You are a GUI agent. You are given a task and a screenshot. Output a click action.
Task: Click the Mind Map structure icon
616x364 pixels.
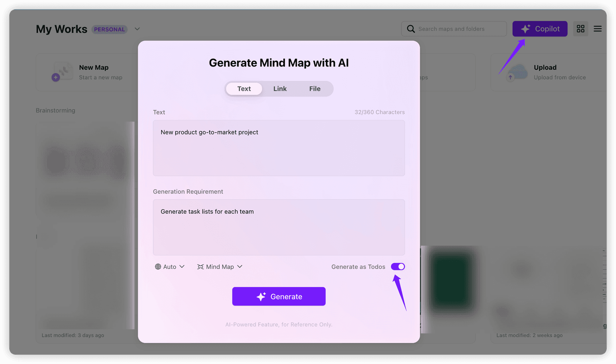(x=200, y=267)
